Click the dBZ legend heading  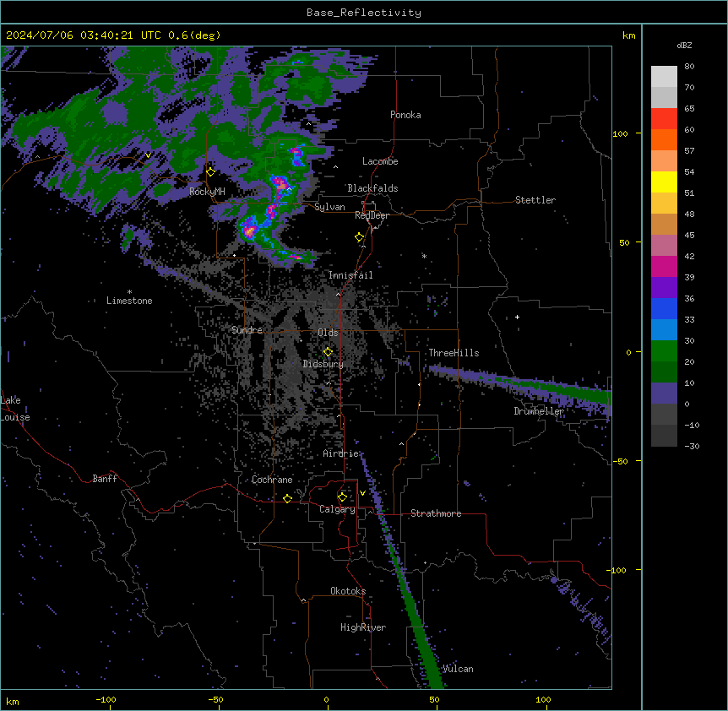click(684, 45)
